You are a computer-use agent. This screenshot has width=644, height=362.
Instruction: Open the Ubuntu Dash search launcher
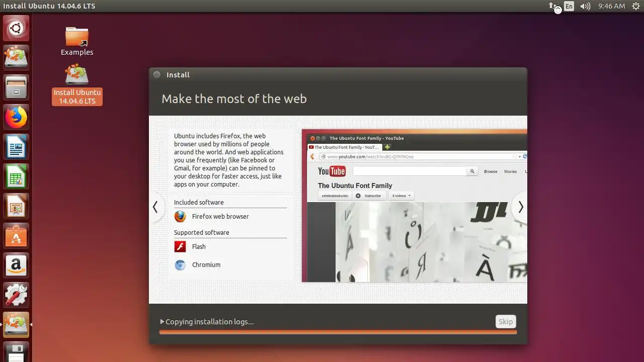click(x=16, y=28)
